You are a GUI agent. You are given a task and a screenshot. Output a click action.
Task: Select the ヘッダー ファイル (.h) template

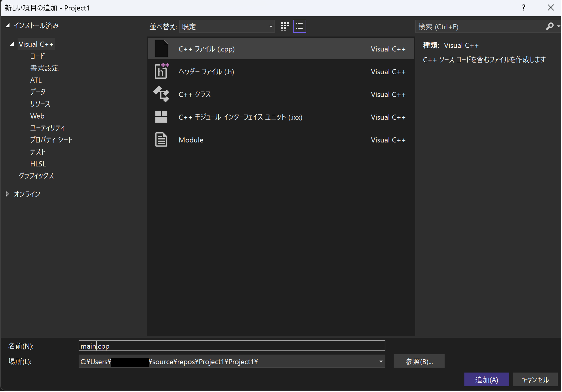[x=281, y=71]
